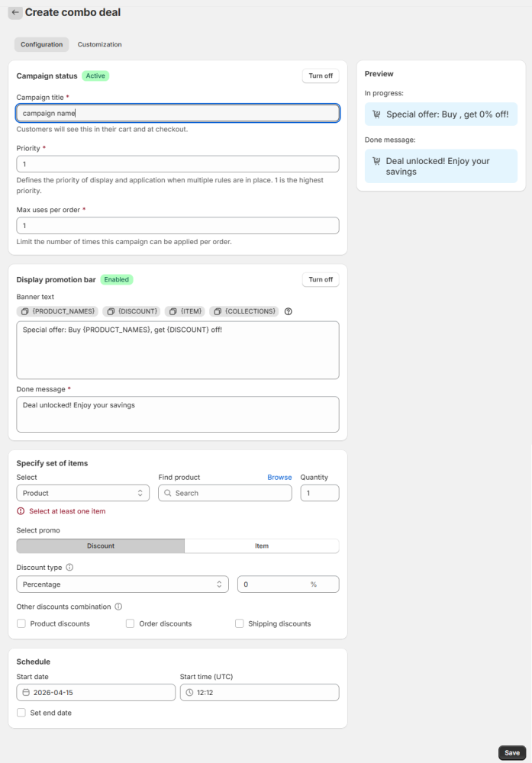Check the Shipping discounts option

point(240,624)
